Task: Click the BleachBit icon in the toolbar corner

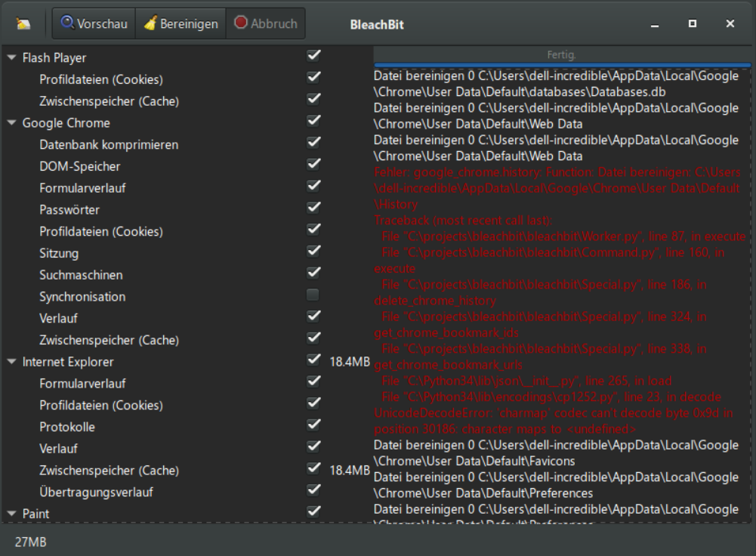Action: [x=23, y=23]
